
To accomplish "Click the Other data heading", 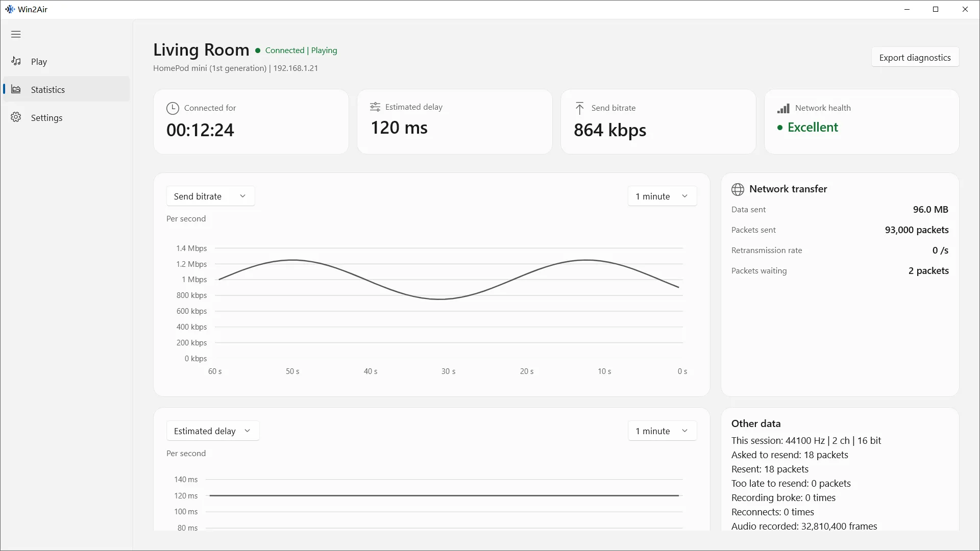I will [x=756, y=423].
